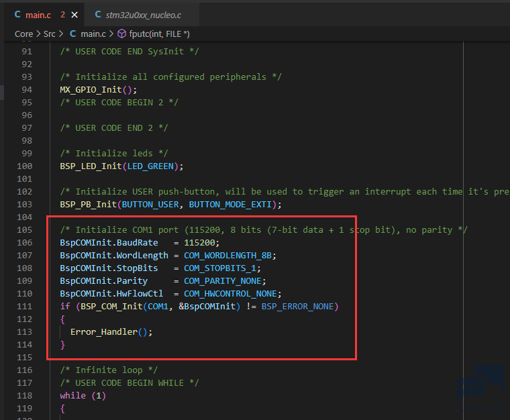Click the MX_GPIO_Init call on line 94

tap(91, 90)
